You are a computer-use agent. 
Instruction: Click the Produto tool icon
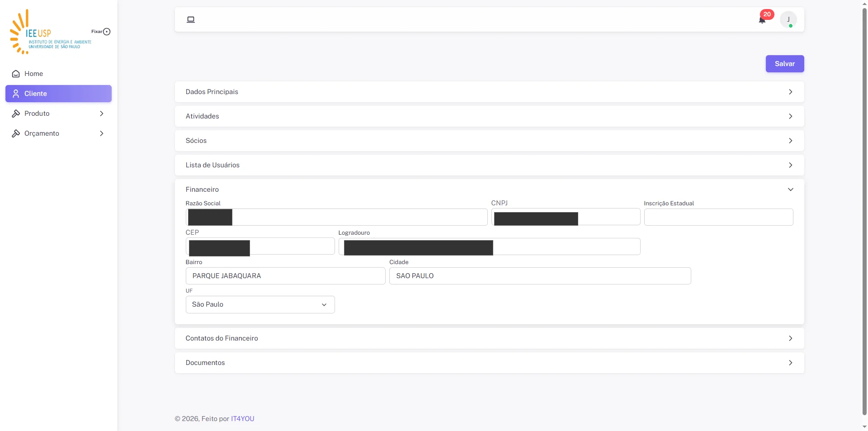(16, 114)
